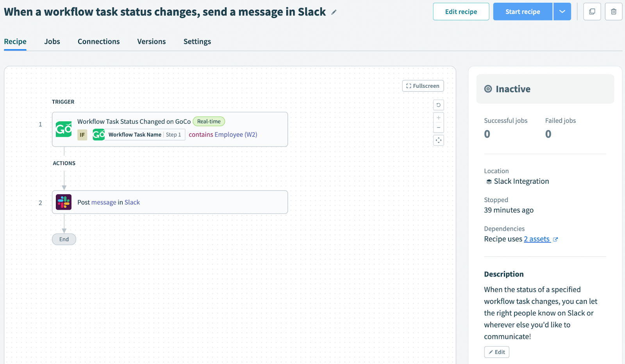The width and height of the screenshot is (625, 364).
Task: Click the Slack app icon in step 2
Action: click(x=64, y=202)
